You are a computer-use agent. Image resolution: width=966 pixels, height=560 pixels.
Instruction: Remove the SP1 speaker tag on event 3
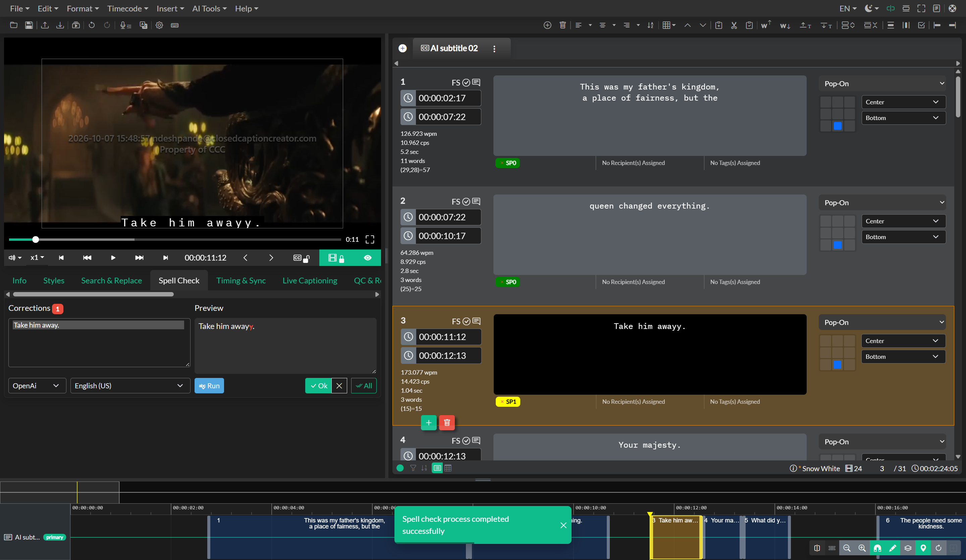[x=502, y=402]
